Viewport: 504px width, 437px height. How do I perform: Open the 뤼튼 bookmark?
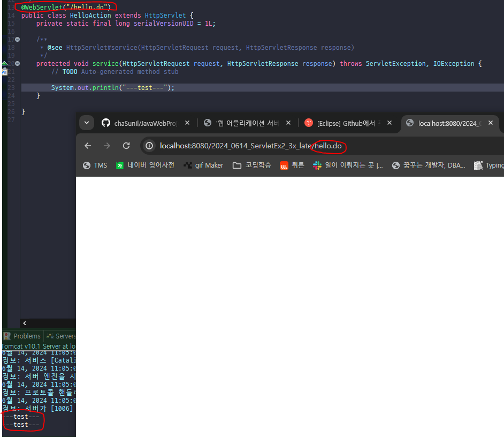click(x=292, y=165)
